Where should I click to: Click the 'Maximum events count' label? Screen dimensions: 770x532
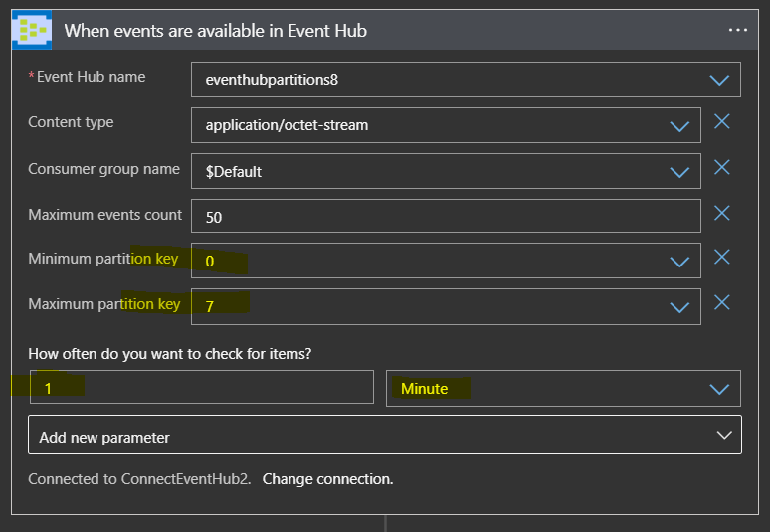pos(105,215)
